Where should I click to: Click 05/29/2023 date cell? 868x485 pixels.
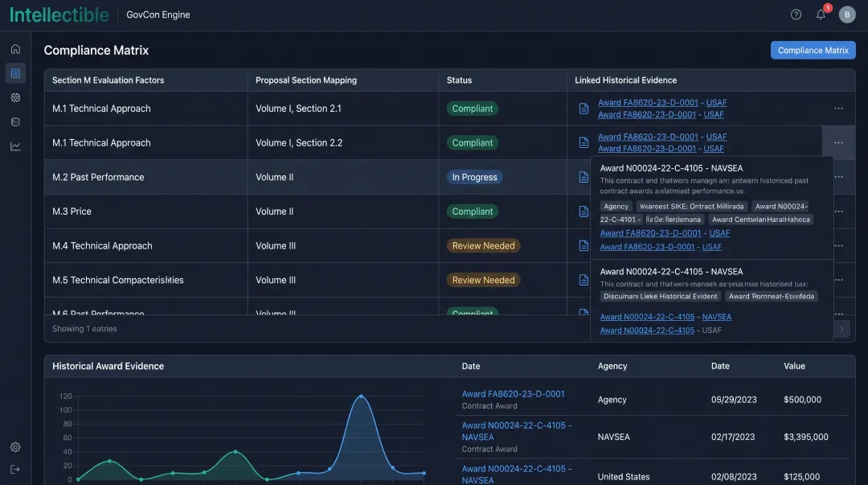click(x=734, y=400)
